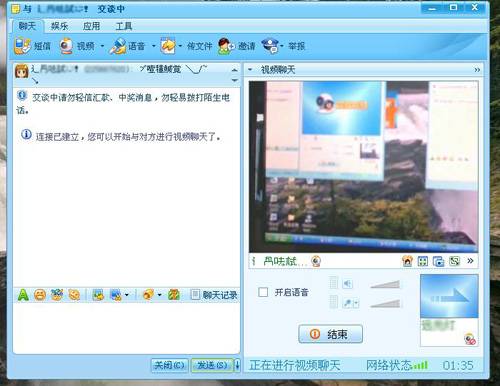Expand the contact header with the down arrow
500x386 pixels.
[x=235, y=80]
